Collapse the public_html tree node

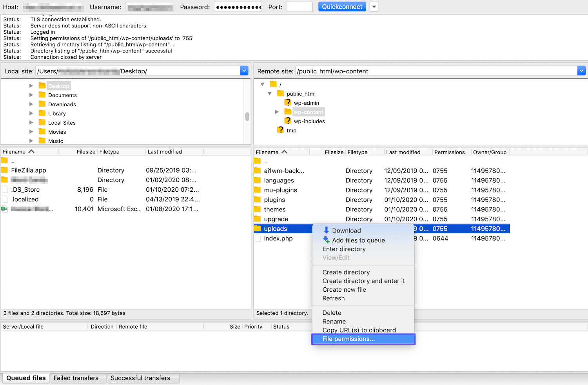pos(269,93)
